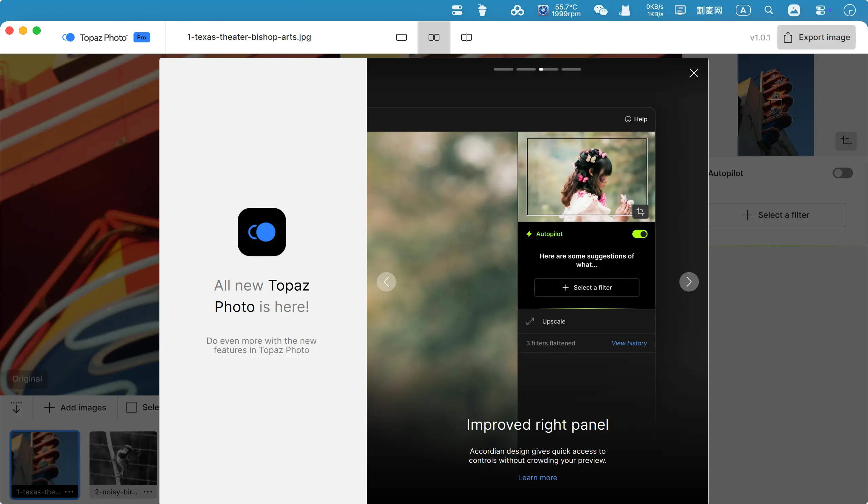Screen dimensions: 868x504
Task: Select side-by-side comparison view icon
Action: [x=434, y=37]
